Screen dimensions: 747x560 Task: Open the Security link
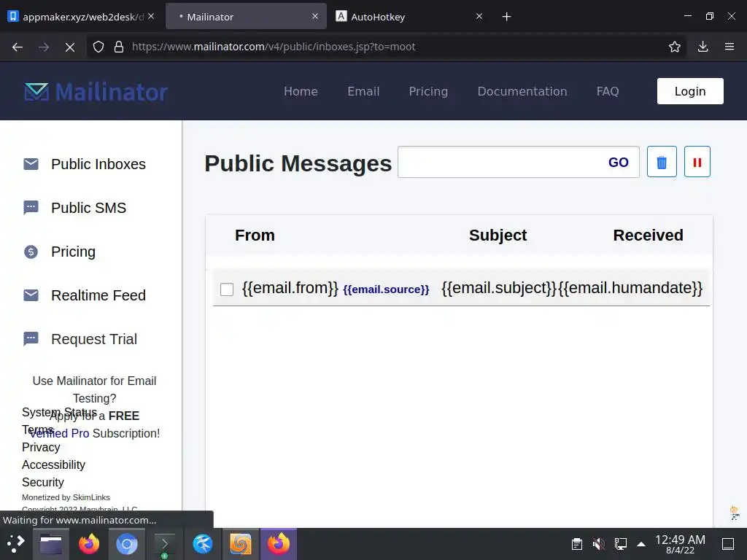43,483
